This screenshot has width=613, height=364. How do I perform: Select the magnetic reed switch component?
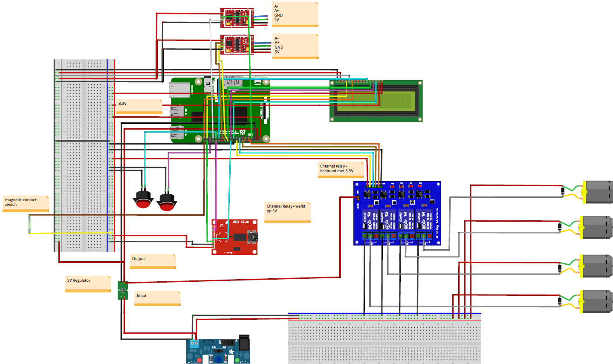coord(29,224)
